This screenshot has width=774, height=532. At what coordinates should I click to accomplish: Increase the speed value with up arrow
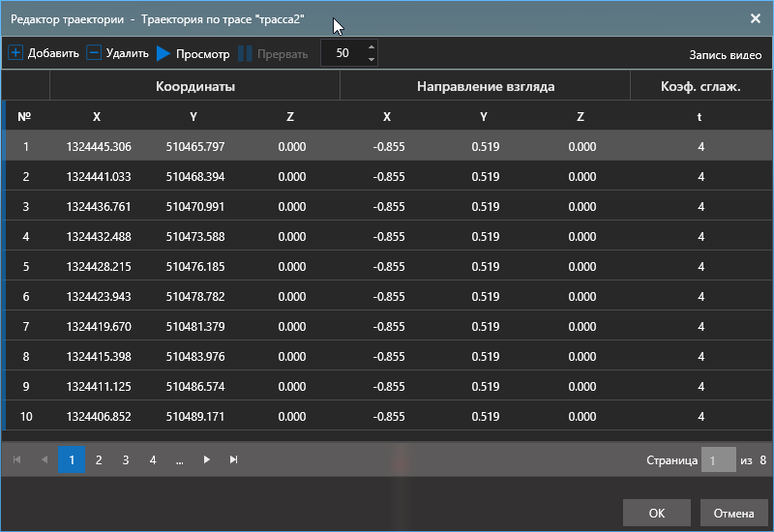(372, 47)
